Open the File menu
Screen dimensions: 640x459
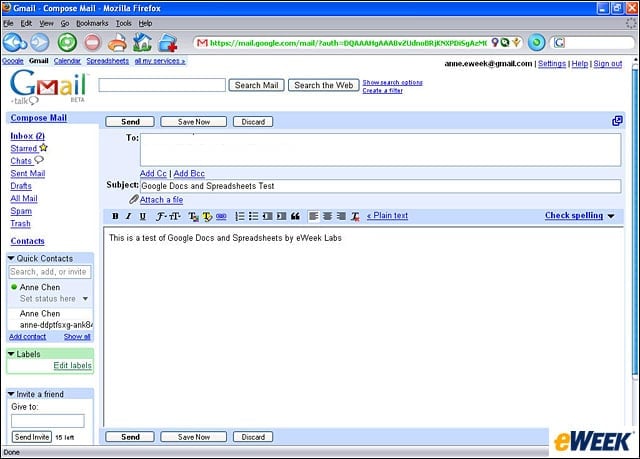coord(8,23)
